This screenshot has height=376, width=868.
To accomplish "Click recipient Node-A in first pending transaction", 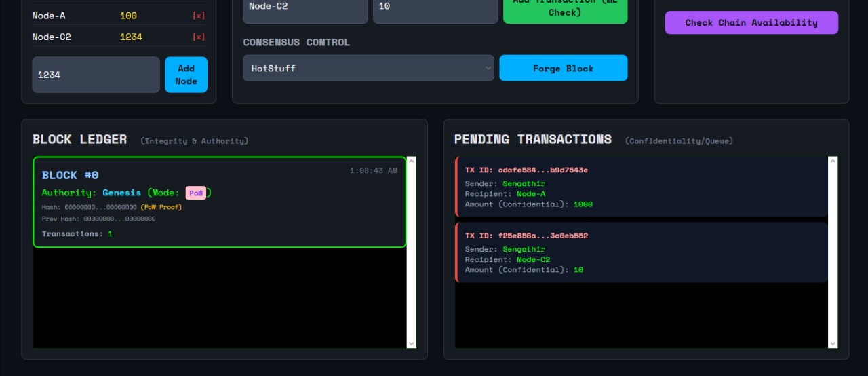I will point(531,194).
